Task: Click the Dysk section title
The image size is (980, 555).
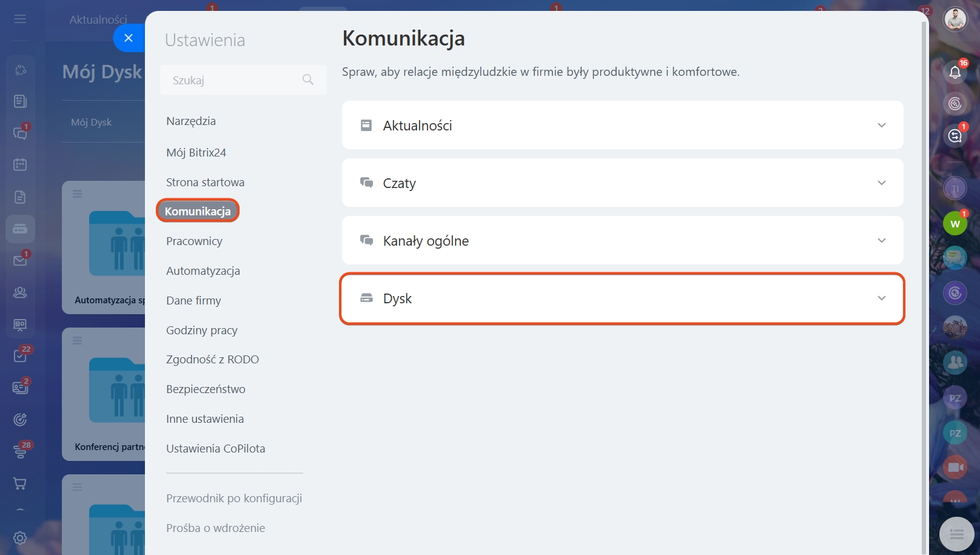Action: tap(397, 298)
